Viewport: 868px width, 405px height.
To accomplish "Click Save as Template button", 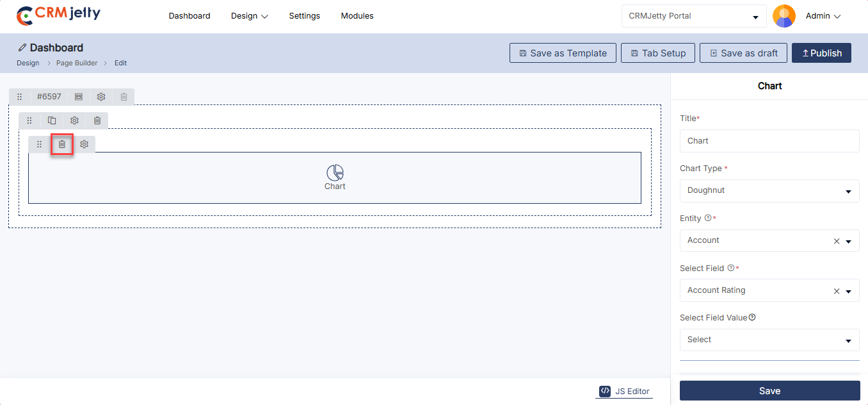I will 563,53.
